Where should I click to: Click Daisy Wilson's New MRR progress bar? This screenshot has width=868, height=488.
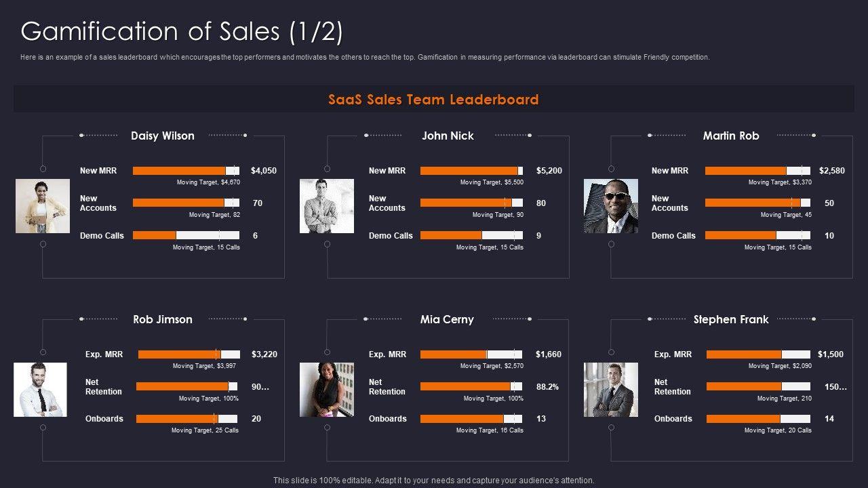[186, 171]
